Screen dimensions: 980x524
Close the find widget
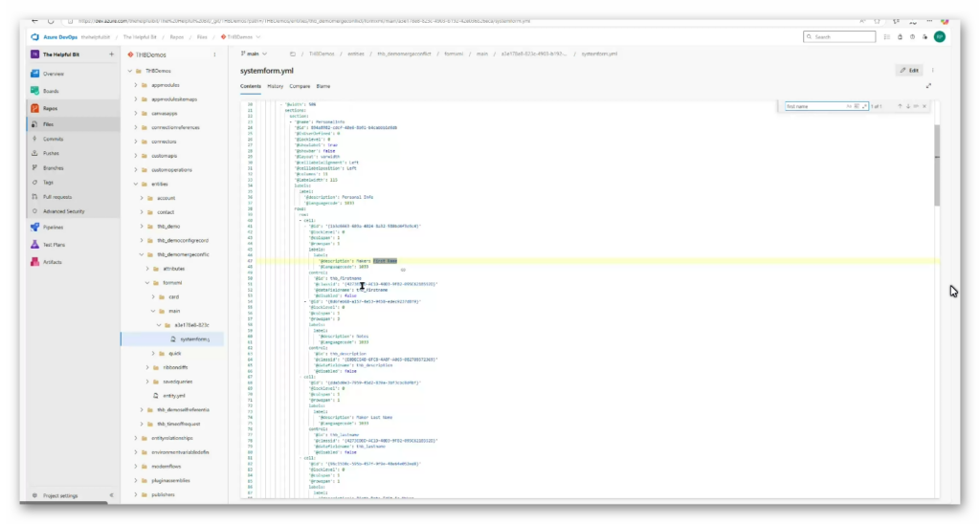tap(924, 106)
